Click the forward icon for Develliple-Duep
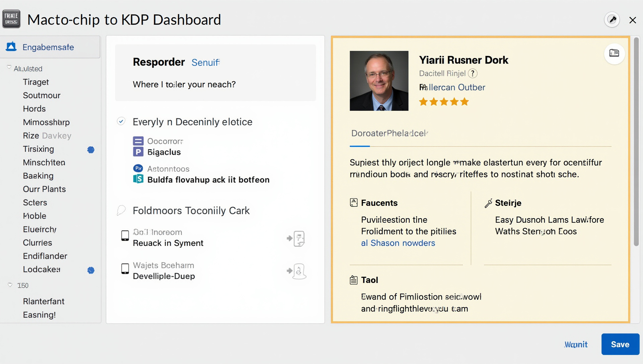643x364 pixels. click(296, 271)
